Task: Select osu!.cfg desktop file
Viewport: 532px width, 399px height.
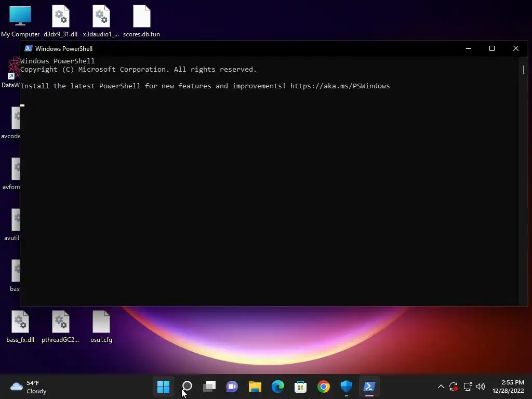Action: click(101, 326)
